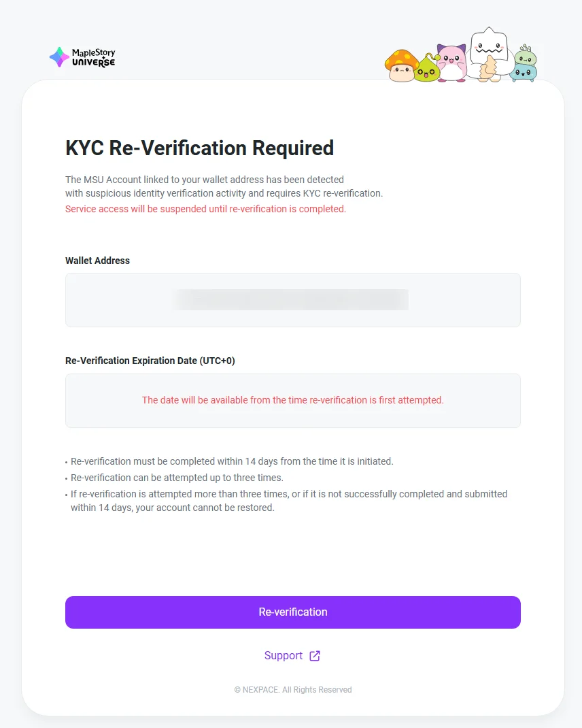The image size is (582, 728).
Task: Click the white ghost mascot giving thumbs-up
Action: click(x=488, y=51)
